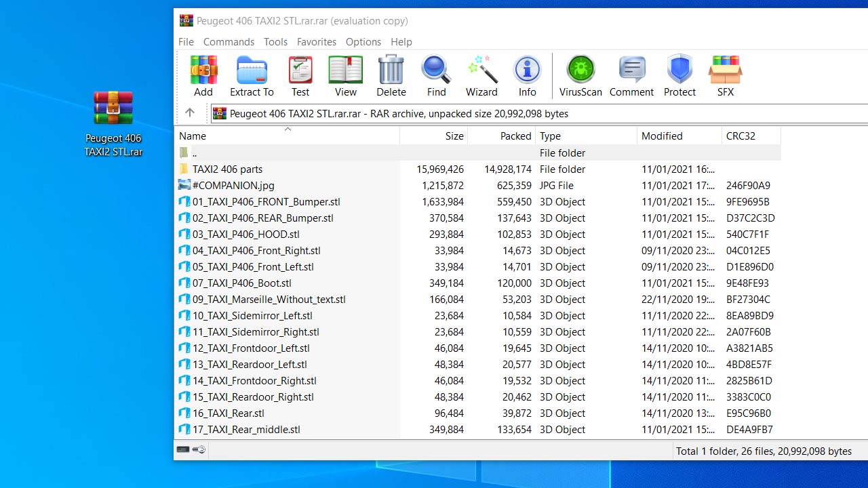Click the 10_TAXI_Sidemirror_Left.stl file icon

tap(184, 315)
